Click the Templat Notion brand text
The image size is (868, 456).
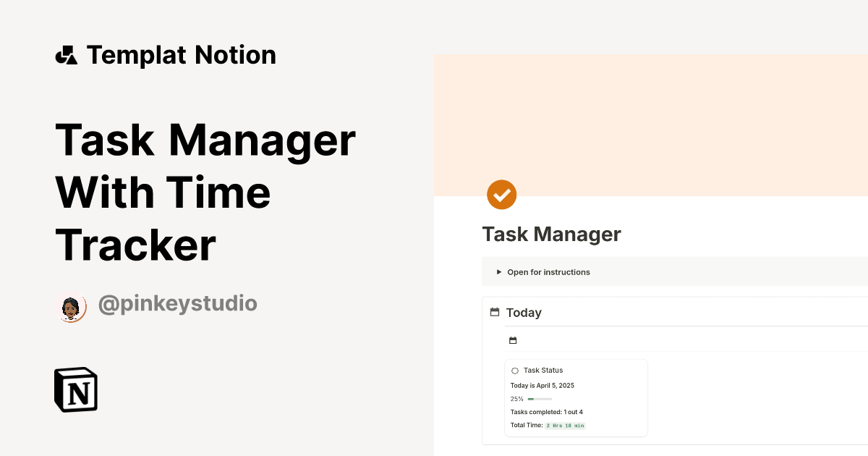(x=182, y=54)
